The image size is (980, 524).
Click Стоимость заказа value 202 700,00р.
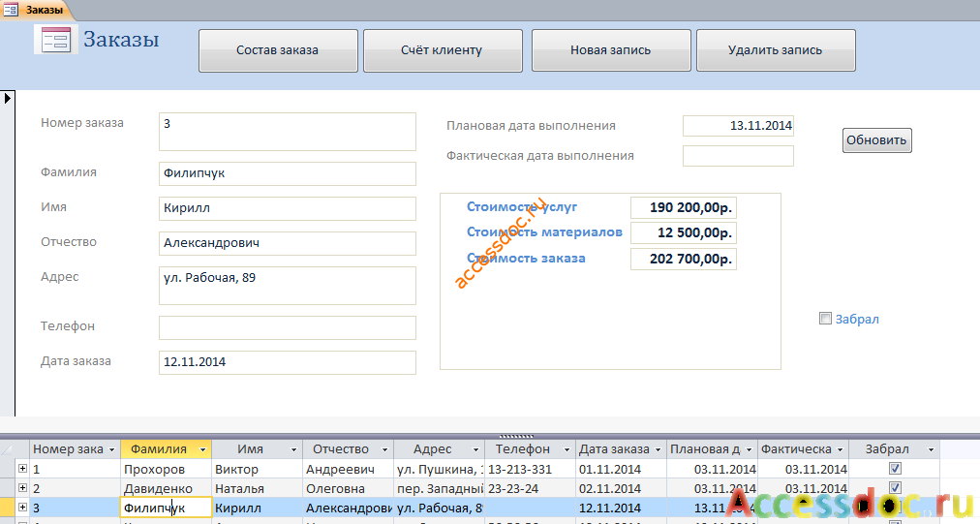(x=684, y=259)
